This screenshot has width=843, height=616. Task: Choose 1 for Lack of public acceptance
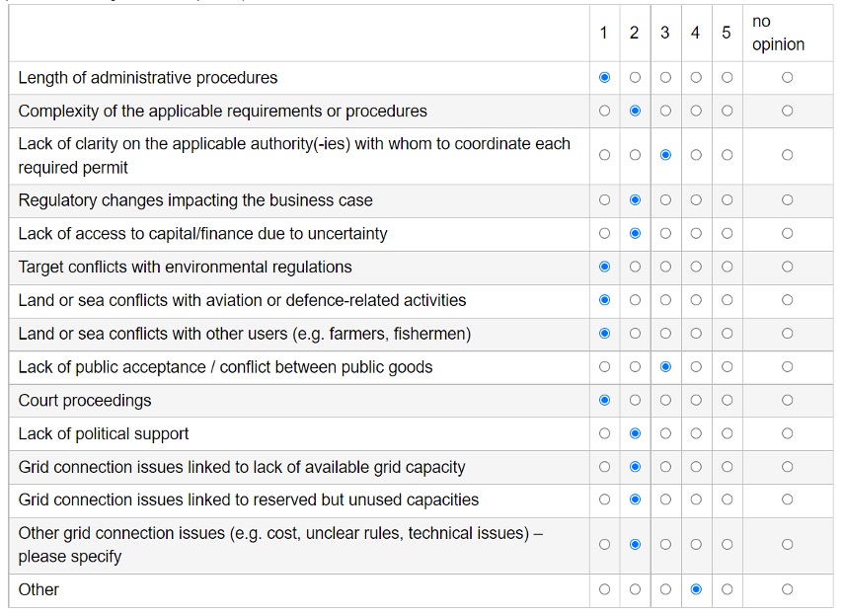click(x=604, y=367)
